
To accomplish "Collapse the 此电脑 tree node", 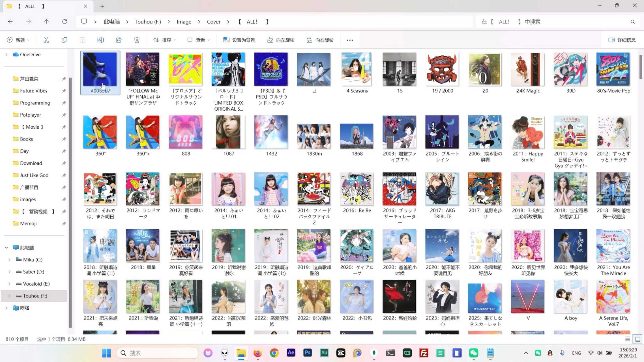I will (6, 247).
